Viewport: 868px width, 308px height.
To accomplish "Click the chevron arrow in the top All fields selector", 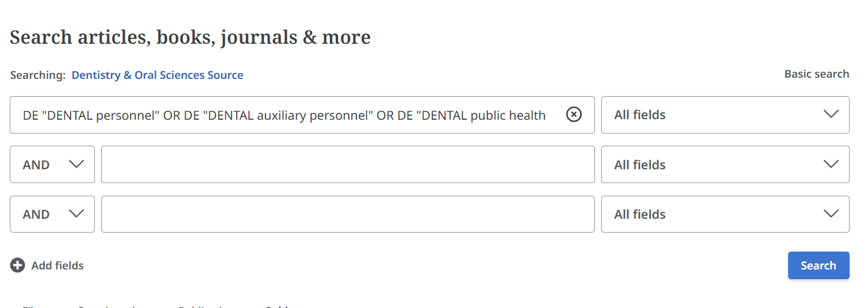I will tap(831, 115).
